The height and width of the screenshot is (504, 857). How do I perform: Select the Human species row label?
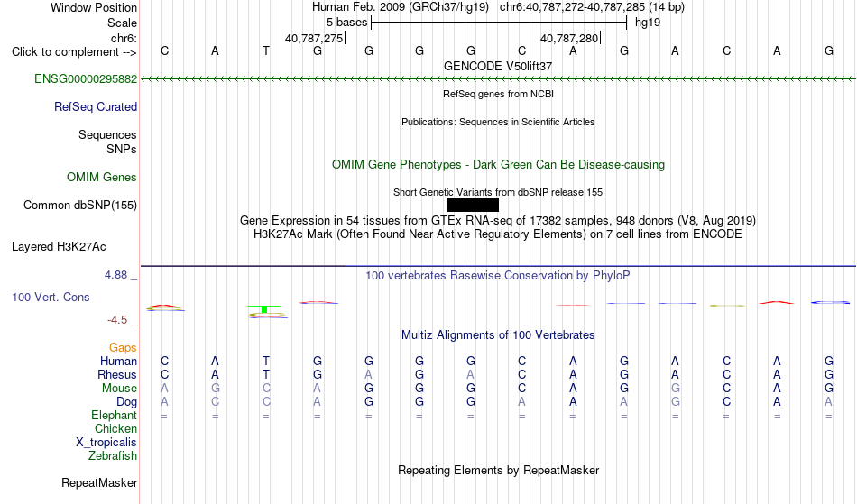coord(118,361)
